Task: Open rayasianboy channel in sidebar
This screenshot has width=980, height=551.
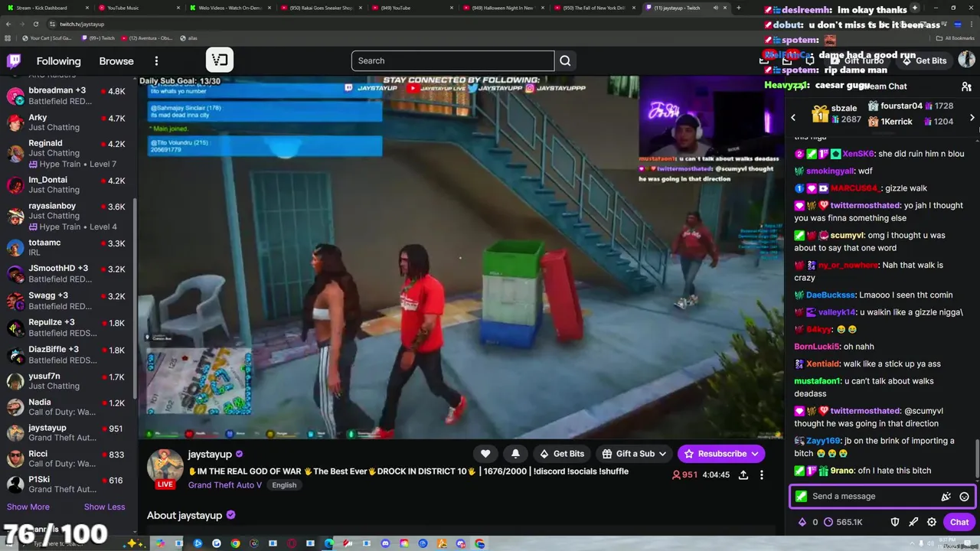Action: coord(68,216)
